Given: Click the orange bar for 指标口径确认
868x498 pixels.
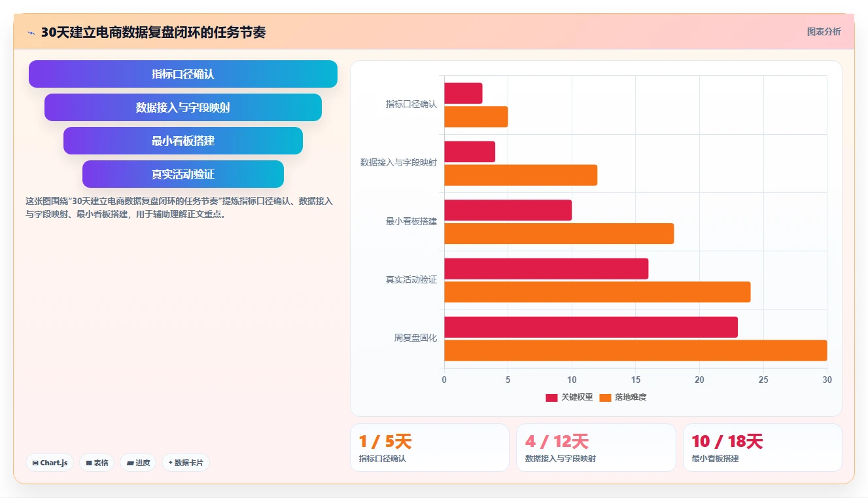Looking at the screenshot, I should [476, 116].
